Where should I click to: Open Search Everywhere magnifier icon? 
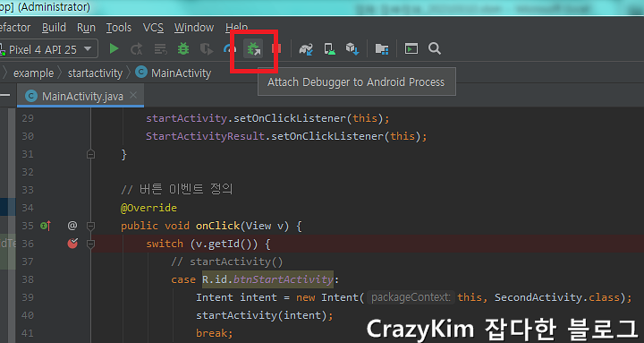pyautogui.click(x=435, y=48)
